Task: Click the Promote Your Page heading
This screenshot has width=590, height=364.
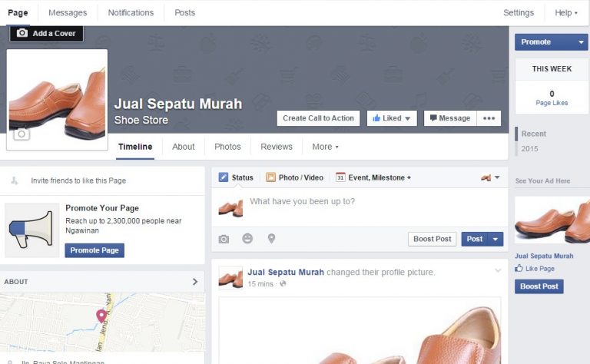Action: [x=102, y=208]
